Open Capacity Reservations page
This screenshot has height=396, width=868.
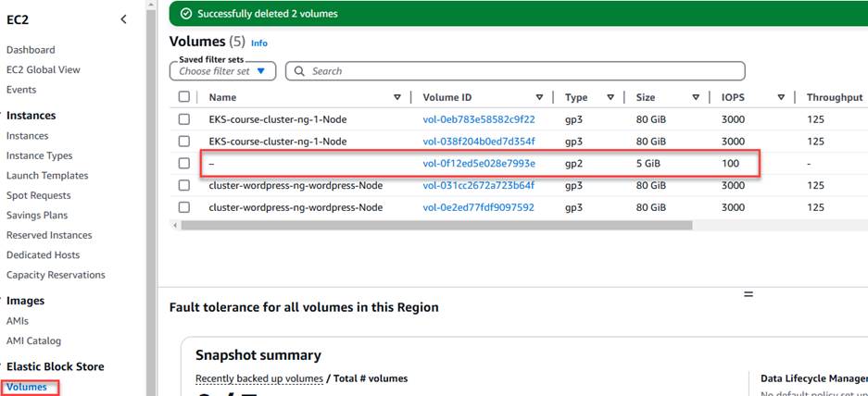(x=56, y=275)
